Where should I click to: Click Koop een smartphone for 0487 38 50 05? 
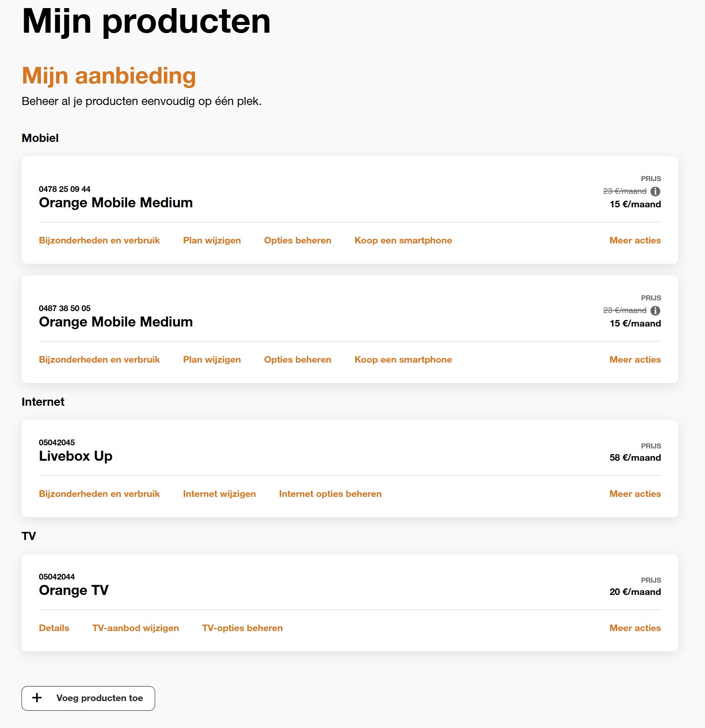coord(403,360)
